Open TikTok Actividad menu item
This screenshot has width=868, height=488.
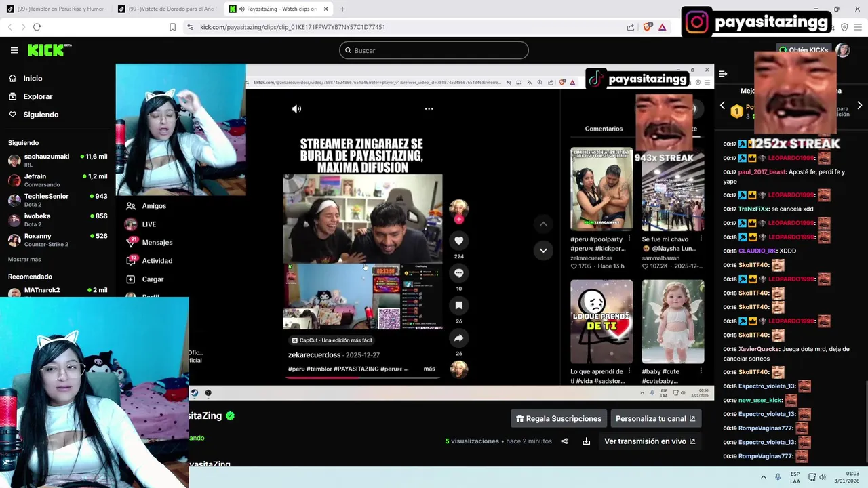pos(149,261)
